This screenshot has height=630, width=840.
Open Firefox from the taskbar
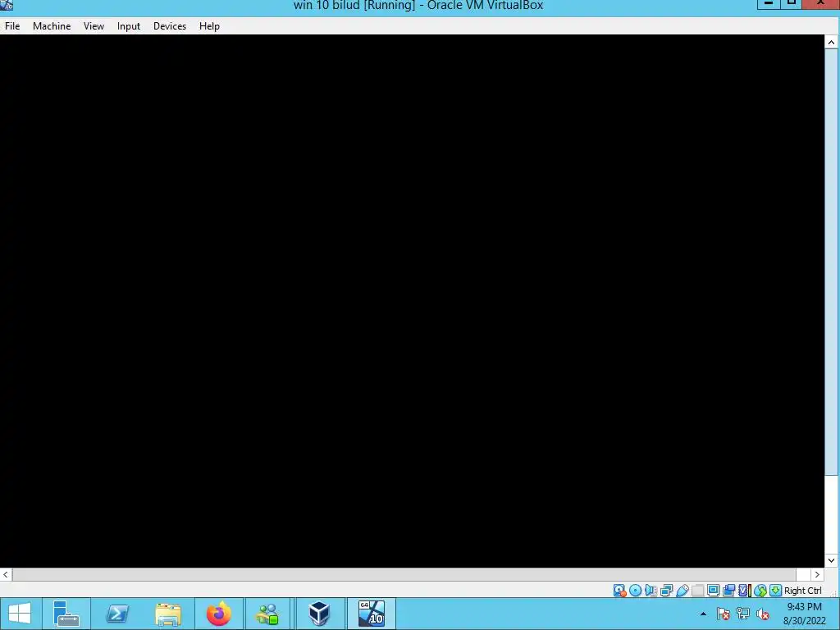[x=219, y=614]
